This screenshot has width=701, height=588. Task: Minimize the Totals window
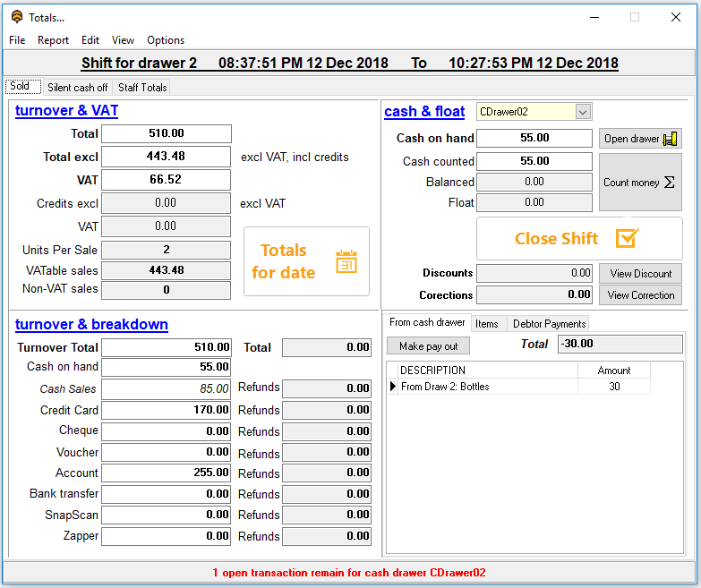(x=594, y=17)
